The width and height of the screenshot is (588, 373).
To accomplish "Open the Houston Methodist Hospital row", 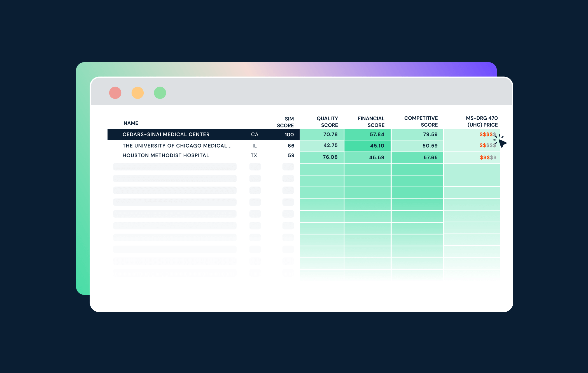I will tap(165, 155).
